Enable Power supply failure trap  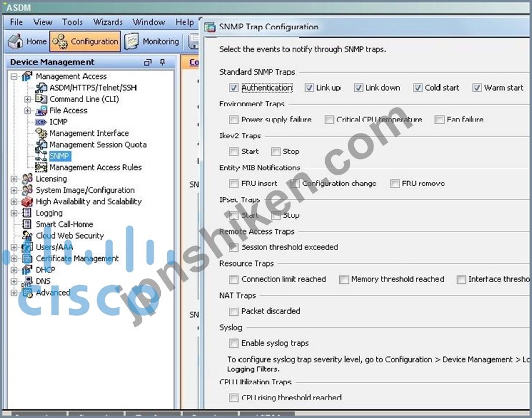tap(234, 120)
